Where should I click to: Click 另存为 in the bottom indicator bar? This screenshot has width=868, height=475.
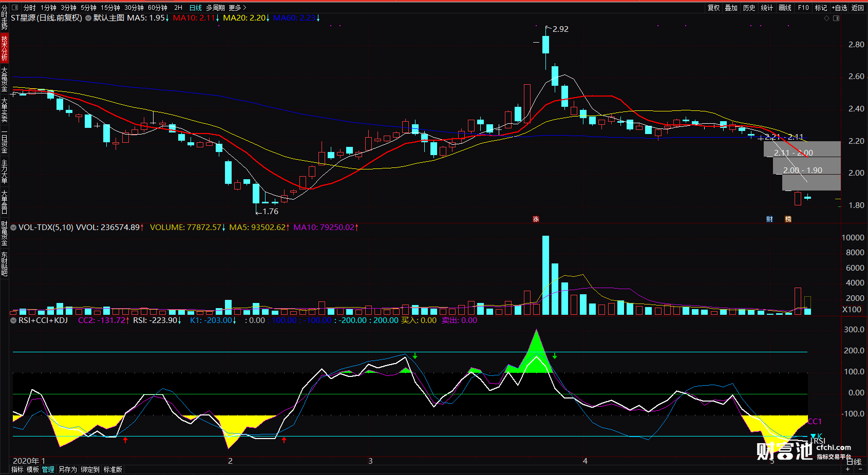click(67, 469)
